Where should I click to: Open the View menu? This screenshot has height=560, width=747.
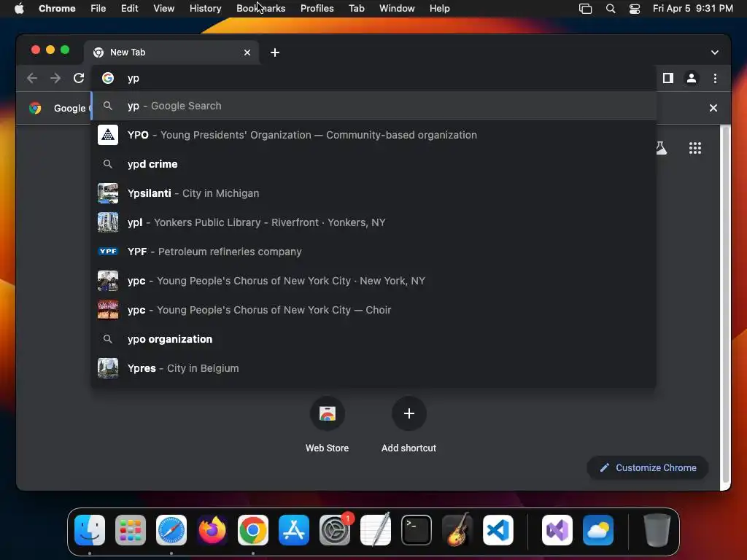pyautogui.click(x=163, y=9)
